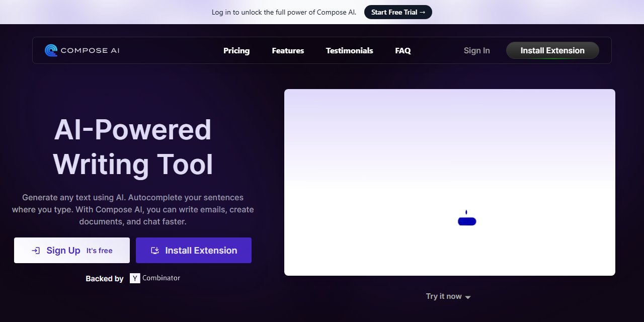Screen dimensions: 644x322
Task: Click the blue loading icon in demo panel
Action: [x=467, y=218]
